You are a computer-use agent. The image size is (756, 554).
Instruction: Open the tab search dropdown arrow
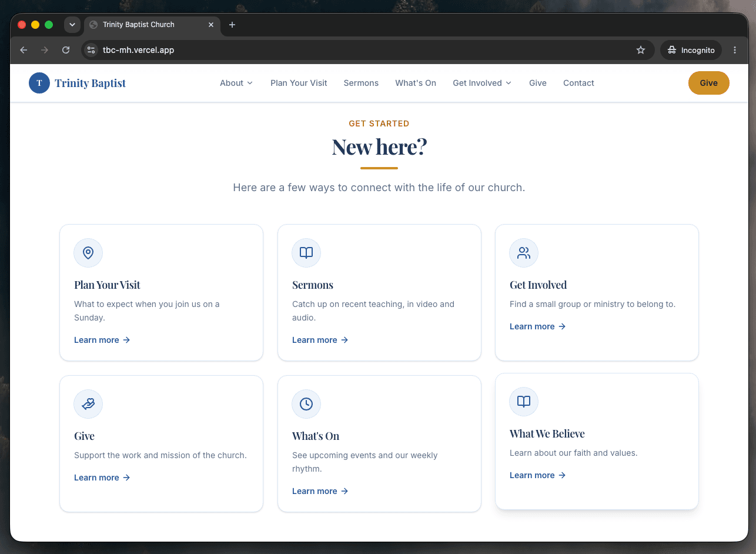[72, 25]
